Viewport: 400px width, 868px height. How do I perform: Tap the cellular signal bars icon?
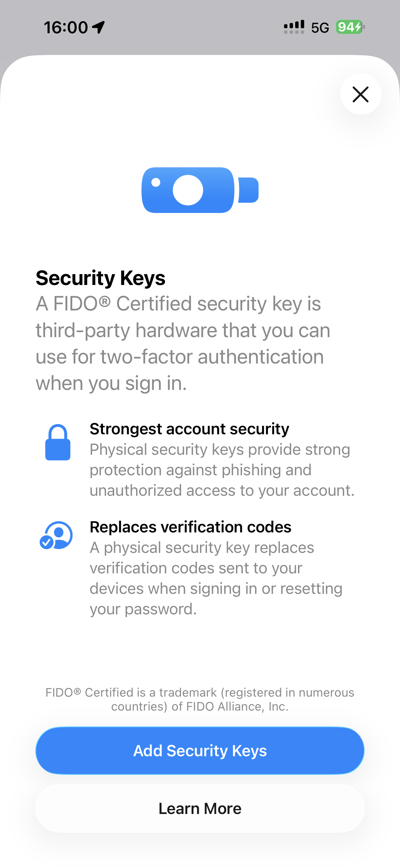[x=294, y=27]
